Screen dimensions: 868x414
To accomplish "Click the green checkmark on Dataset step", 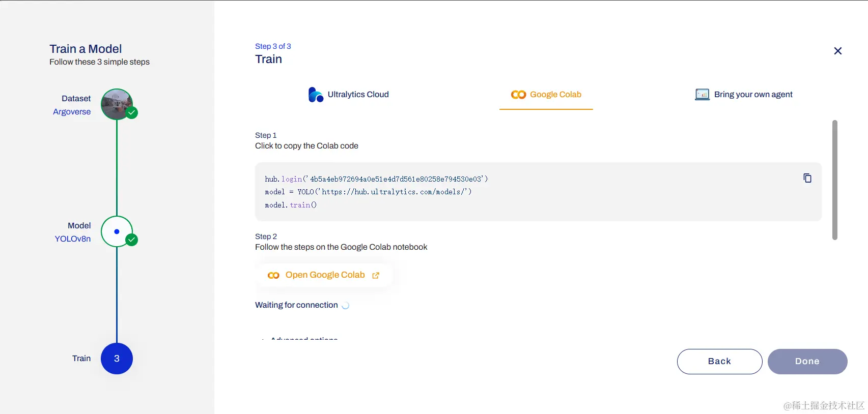I will click(132, 112).
